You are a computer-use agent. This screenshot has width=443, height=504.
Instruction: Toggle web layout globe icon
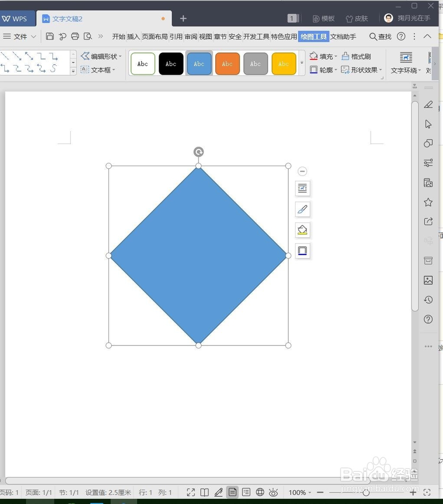260,492
